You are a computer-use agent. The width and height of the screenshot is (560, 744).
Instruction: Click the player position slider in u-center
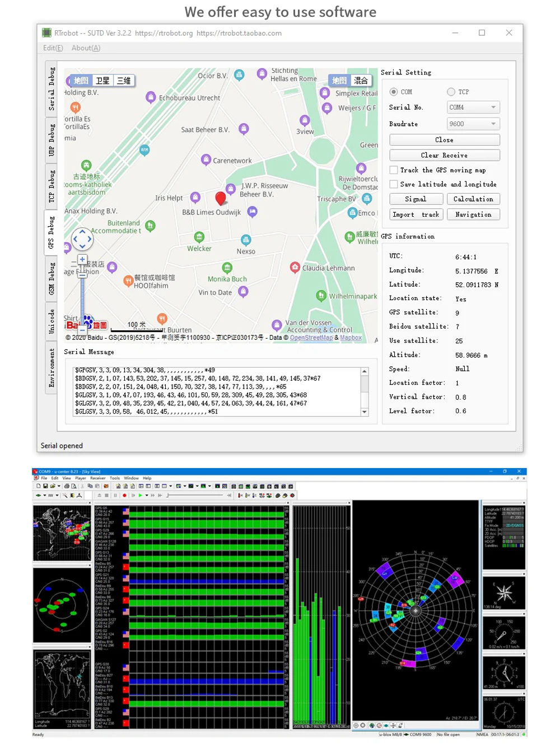pyautogui.click(x=195, y=495)
